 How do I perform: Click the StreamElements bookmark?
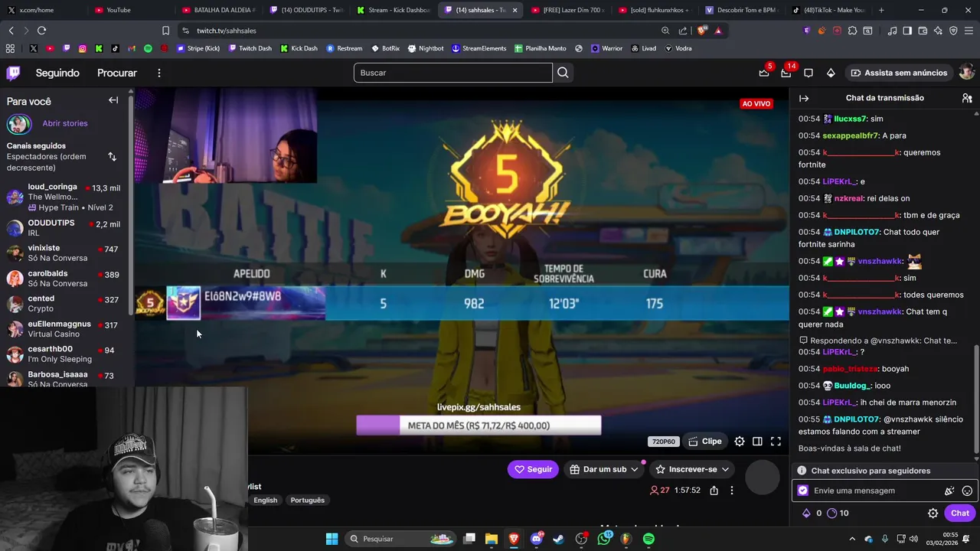(479, 48)
